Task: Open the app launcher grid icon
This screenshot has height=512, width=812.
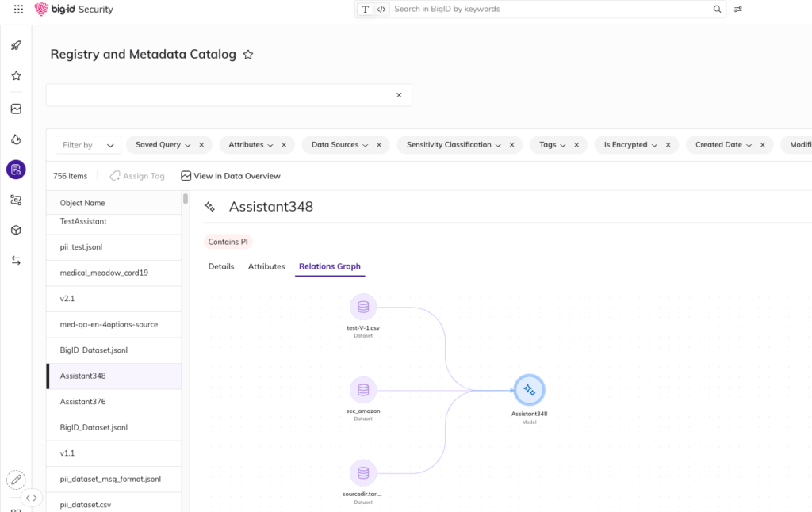Action: [x=18, y=10]
